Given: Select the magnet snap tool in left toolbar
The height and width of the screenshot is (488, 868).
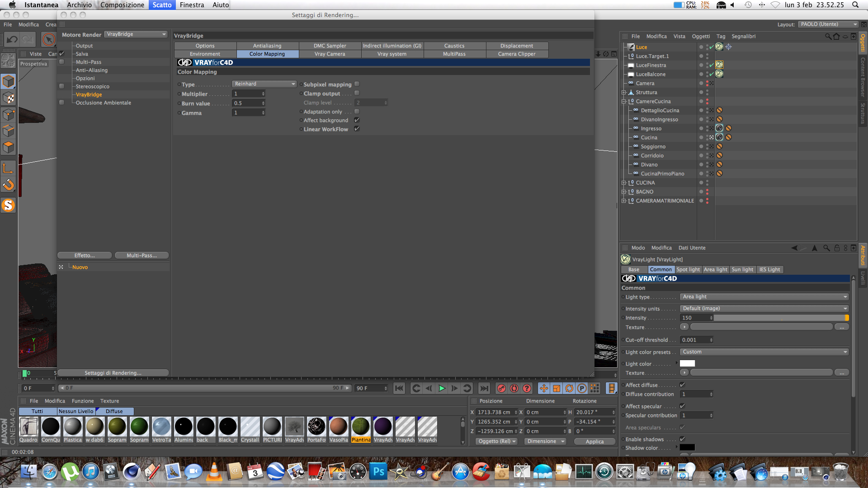Looking at the screenshot, I should [8, 185].
